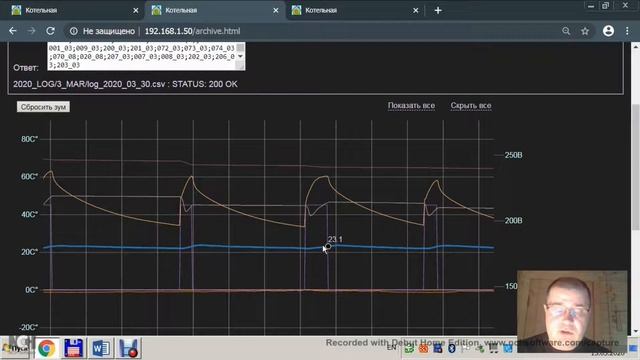Open the Chrome profile avatar
This screenshot has width=640, height=360.
(x=608, y=31)
